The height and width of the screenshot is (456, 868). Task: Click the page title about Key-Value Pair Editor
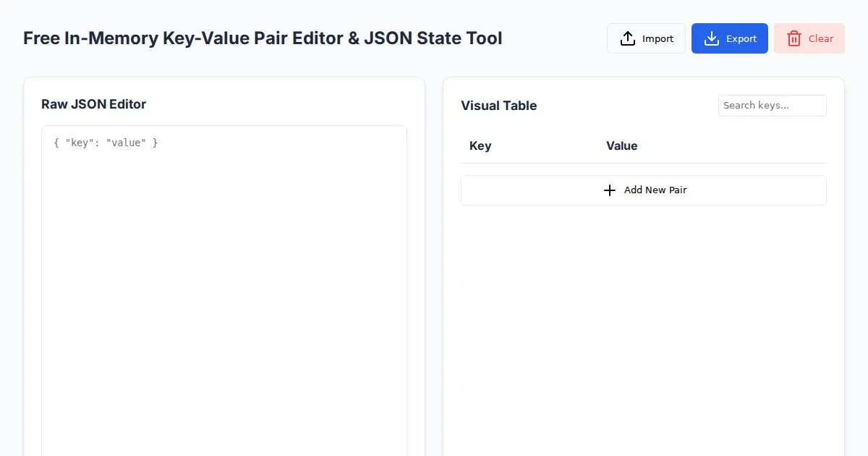click(x=263, y=38)
